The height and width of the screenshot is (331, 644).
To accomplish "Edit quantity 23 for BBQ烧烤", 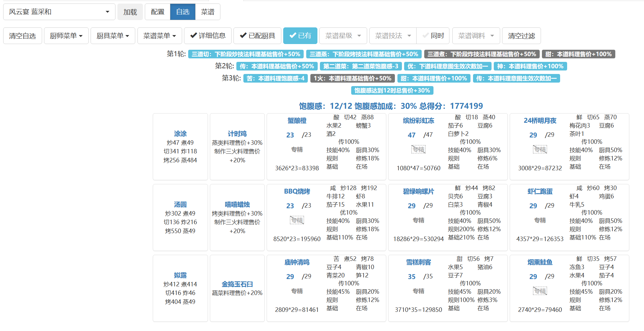I will pos(290,206).
